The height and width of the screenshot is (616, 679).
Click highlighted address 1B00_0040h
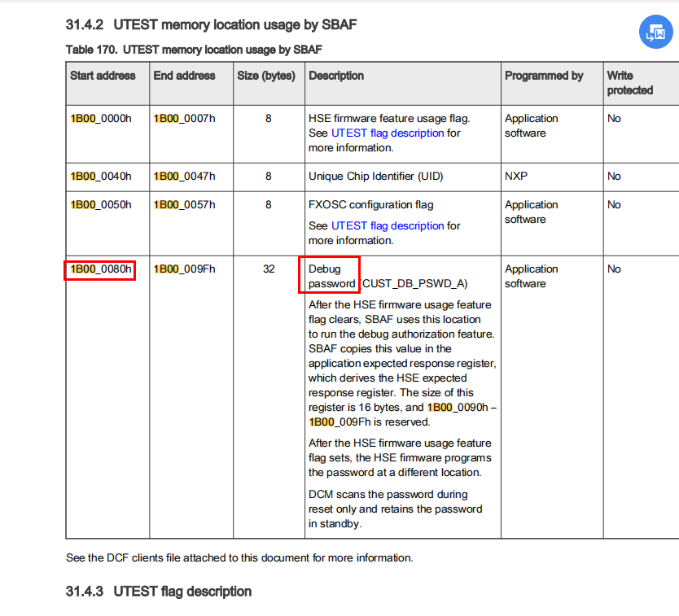click(96, 176)
